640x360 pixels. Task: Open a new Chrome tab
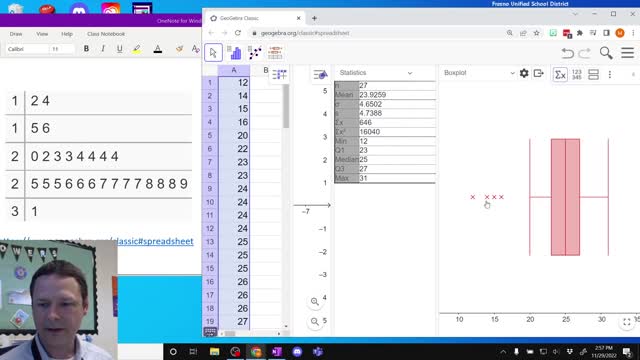click(x=314, y=18)
